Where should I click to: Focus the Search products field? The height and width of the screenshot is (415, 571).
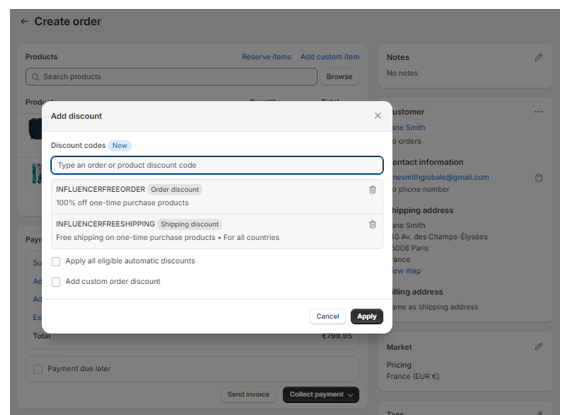point(172,77)
